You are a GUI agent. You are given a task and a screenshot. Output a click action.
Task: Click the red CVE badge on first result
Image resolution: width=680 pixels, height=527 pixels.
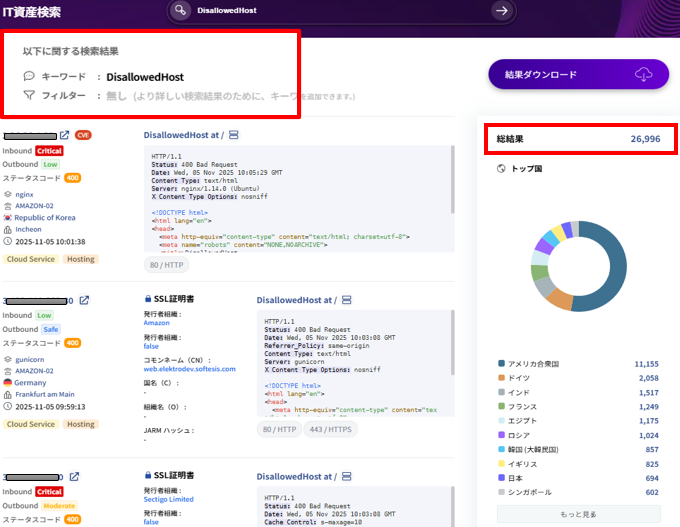coord(83,135)
